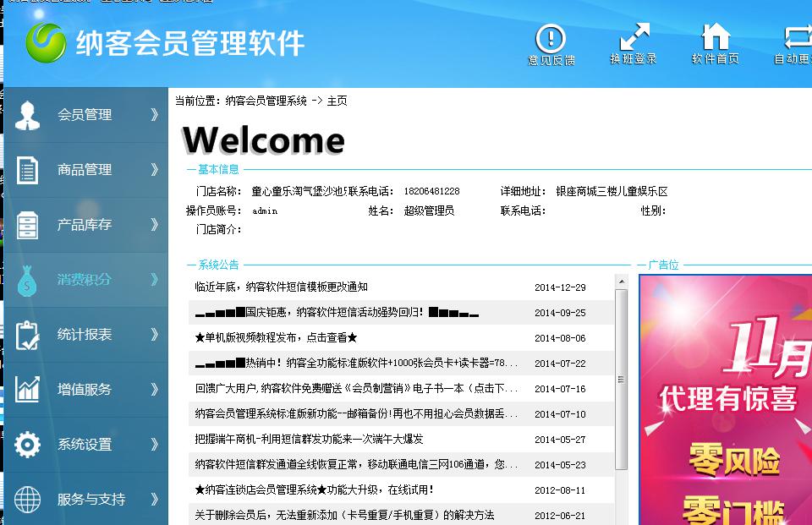Expand the 会员管理 menu chevron
The height and width of the screenshot is (525, 812).
tap(154, 115)
